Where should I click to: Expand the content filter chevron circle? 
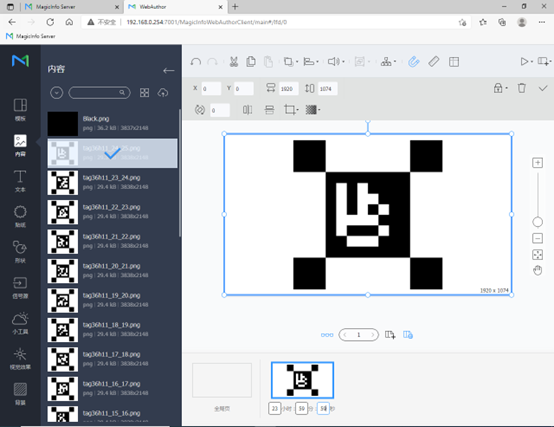click(57, 93)
